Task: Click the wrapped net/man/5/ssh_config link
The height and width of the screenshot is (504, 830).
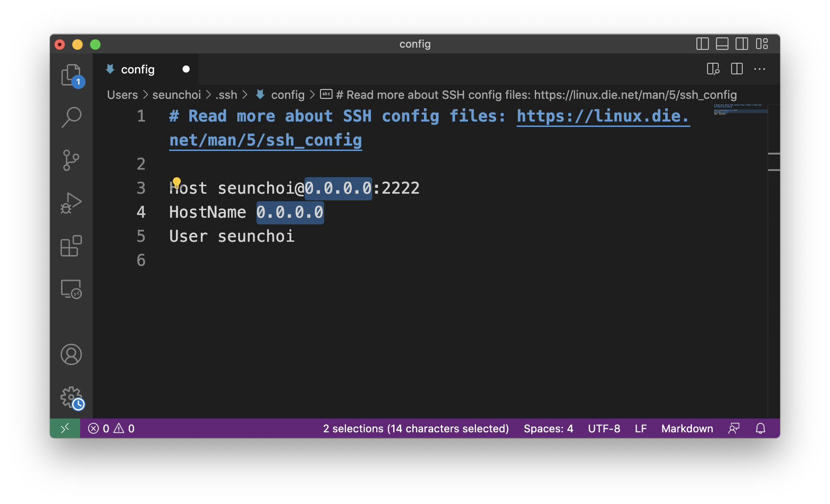Action: click(266, 140)
